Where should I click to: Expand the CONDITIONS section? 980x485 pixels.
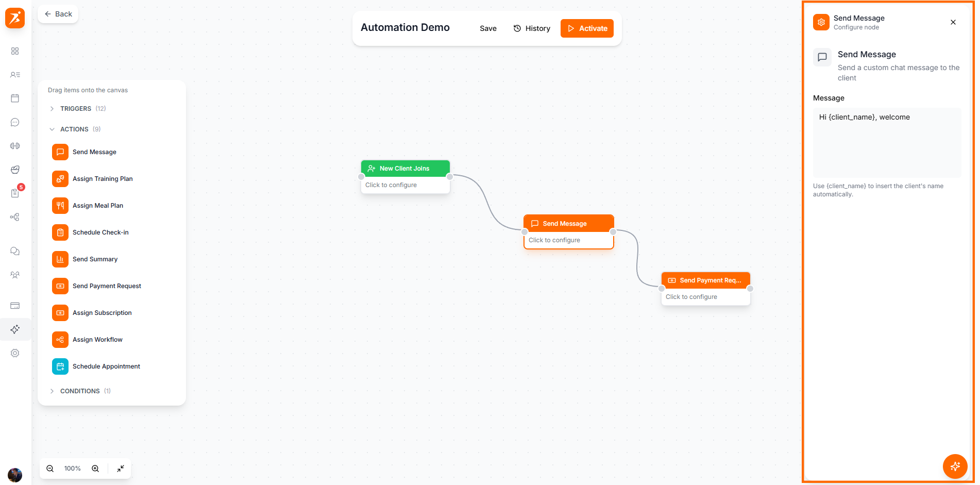(80, 391)
